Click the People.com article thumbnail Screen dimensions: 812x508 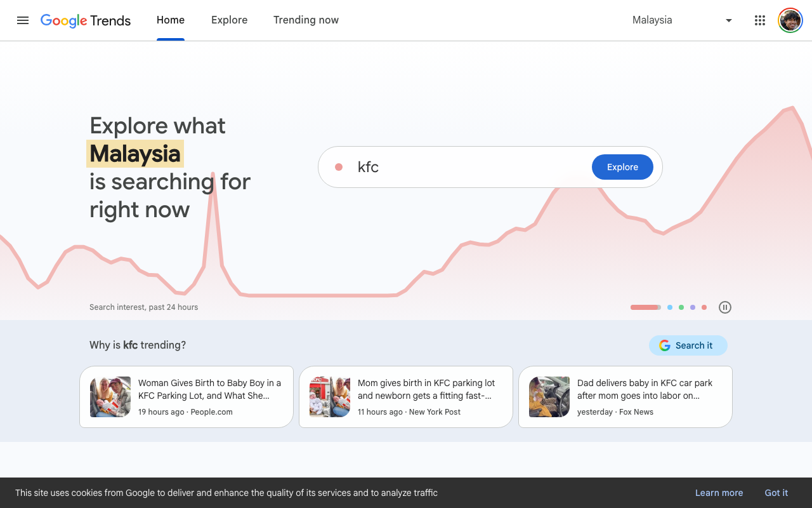(x=110, y=397)
